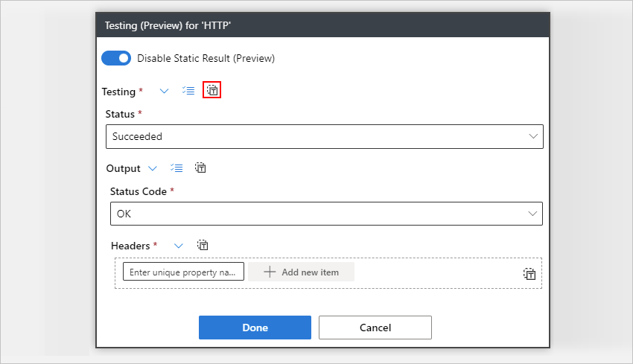Screen dimensions: 633x364
Task: Click the red-outlined text mode icon beside Testing
Action: [x=212, y=91]
